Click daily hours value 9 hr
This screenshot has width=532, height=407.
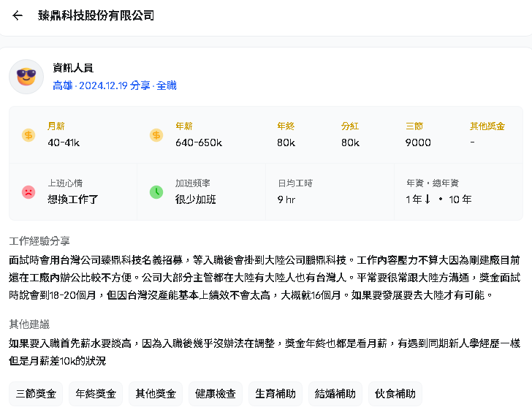pos(286,199)
